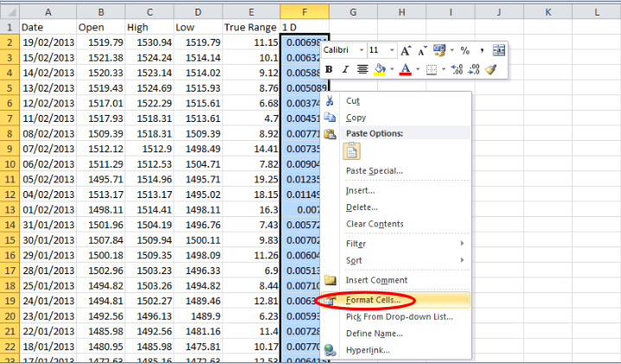
Task: Apply Percent Style format
Action: pyautogui.click(x=464, y=50)
